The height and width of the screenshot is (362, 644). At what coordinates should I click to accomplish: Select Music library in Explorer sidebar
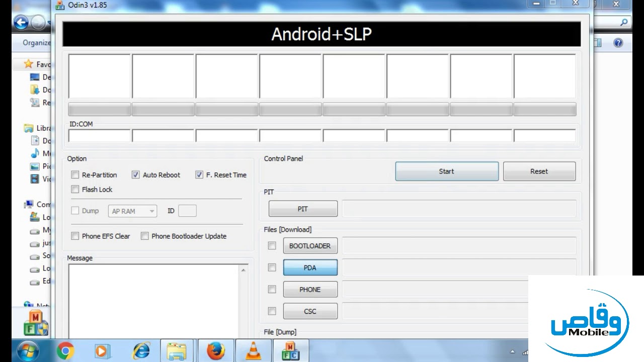[40, 153]
